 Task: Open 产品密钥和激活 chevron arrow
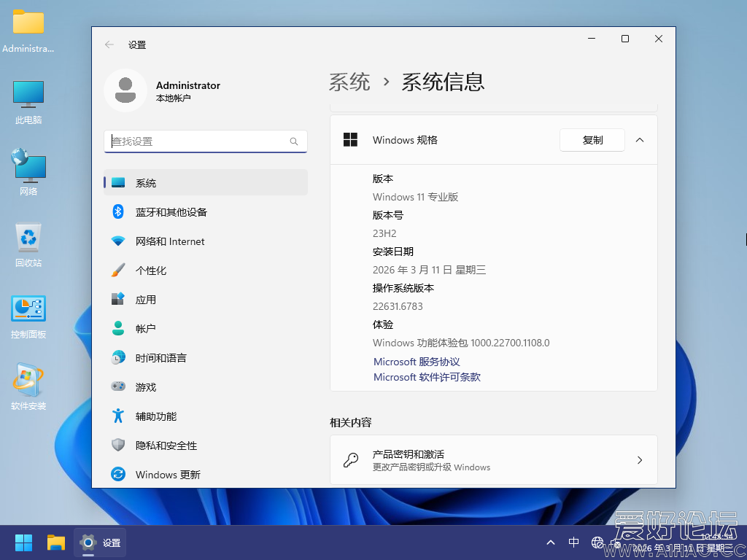640,460
